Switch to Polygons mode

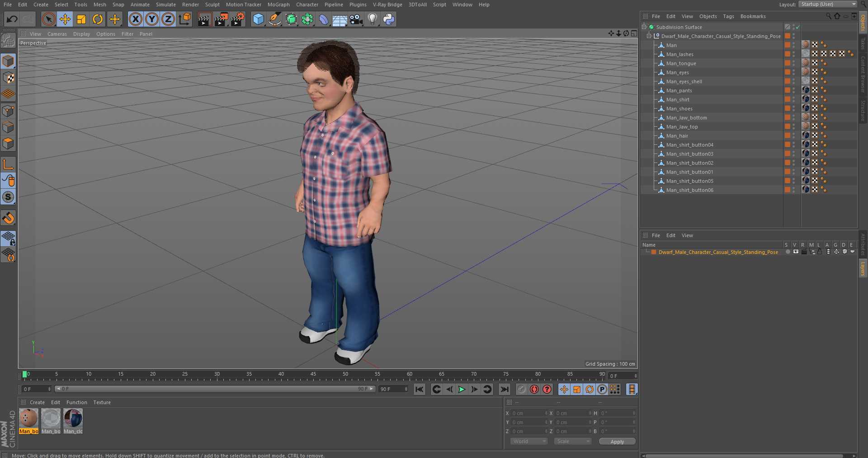pos(8,143)
